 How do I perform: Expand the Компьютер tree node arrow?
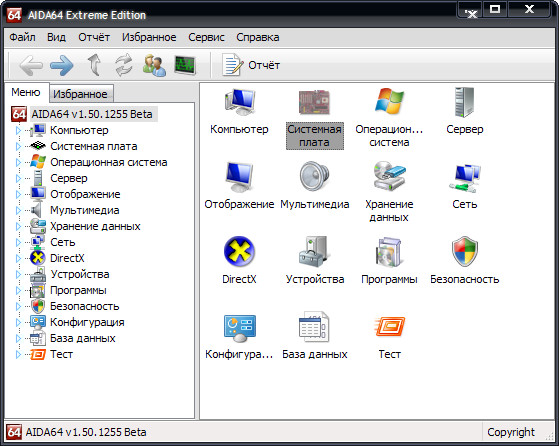click(x=18, y=131)
